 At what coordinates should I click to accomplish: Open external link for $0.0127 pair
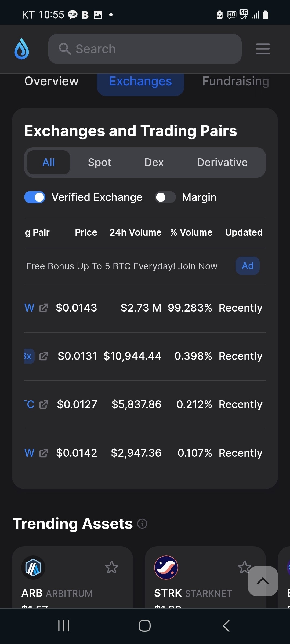click(44, 405)
